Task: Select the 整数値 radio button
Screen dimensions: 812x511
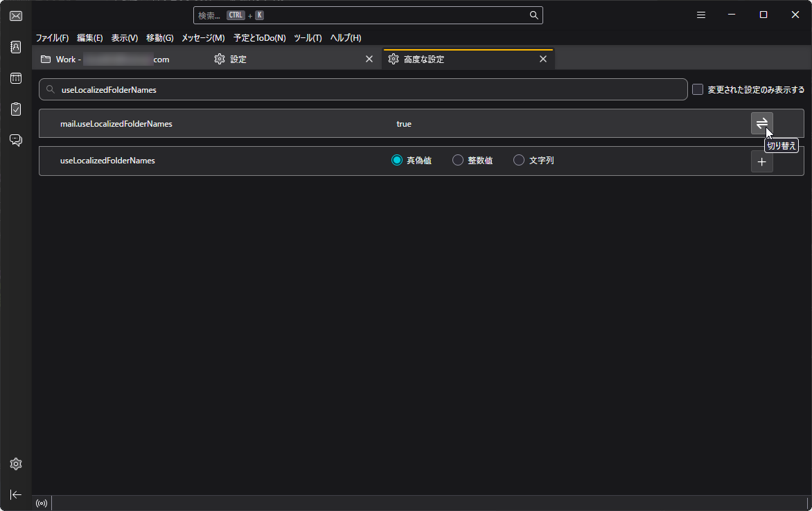Action: (457, 159)
